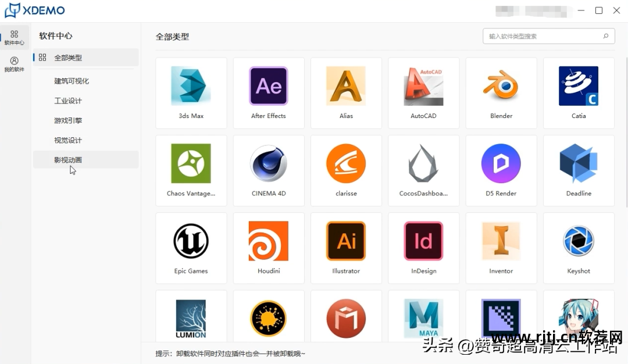Click the 全部类型 page heading
Viewport: 628px width, 364px height.
[x=172, y=37]
